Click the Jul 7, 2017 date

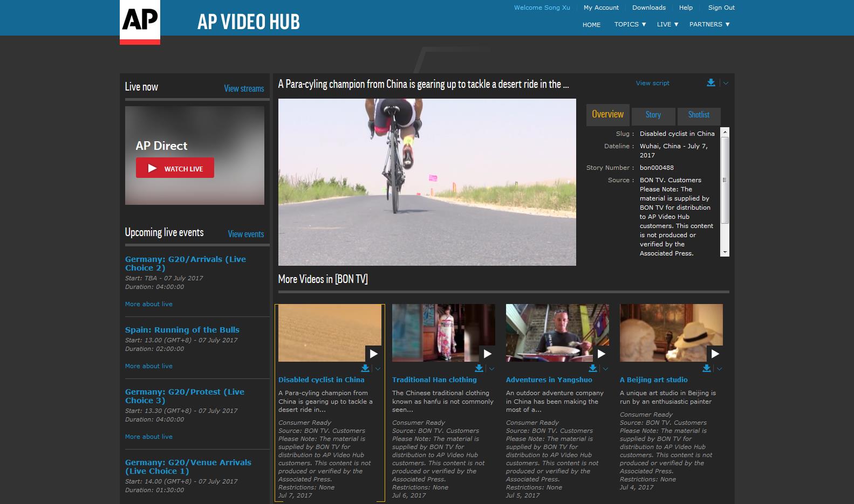pos(295,495)
